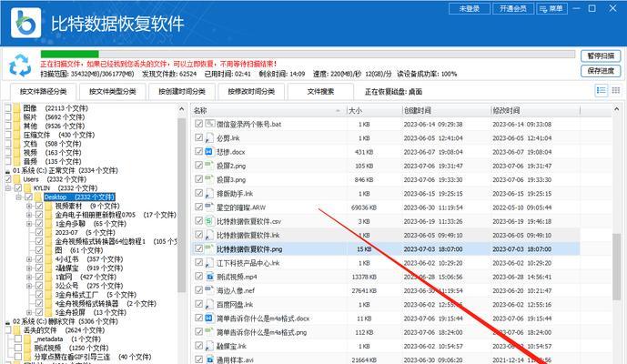Switch to thumbnail grid view icon

coord(615,90)
